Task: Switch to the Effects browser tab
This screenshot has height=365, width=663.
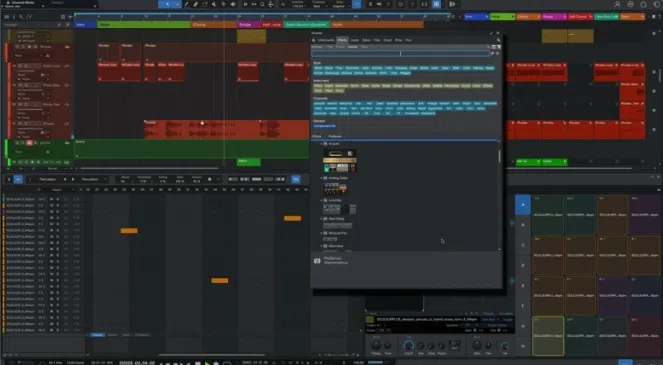Action: [x=342, y=40]
